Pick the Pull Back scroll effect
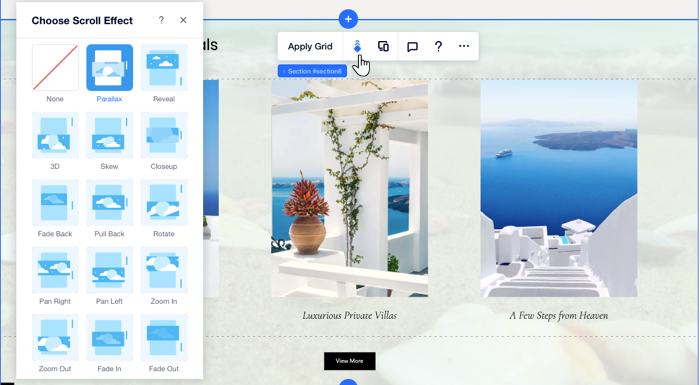 (109, 202)
